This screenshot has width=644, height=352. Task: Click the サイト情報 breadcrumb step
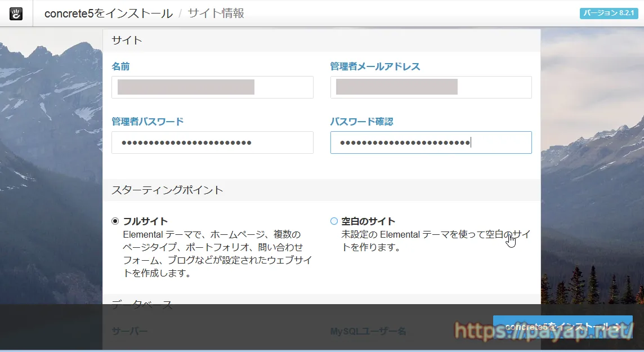216,14
